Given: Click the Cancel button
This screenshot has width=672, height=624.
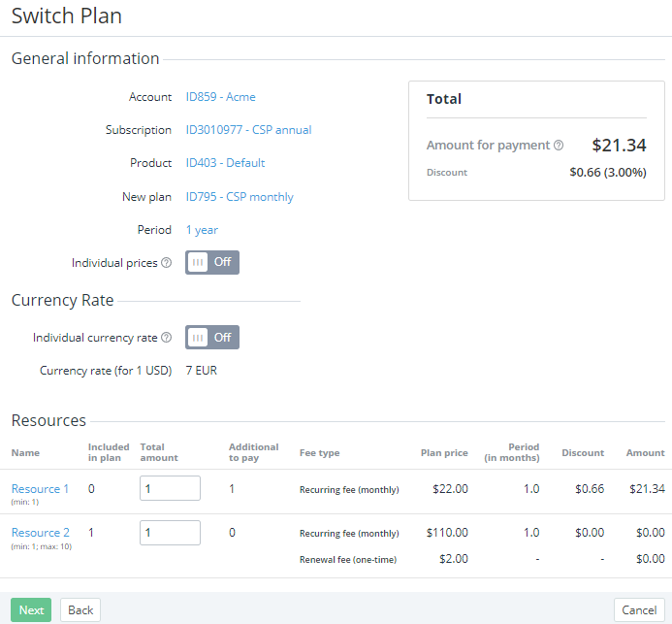Looking at the screenshot, I should [x=639, y=610].
